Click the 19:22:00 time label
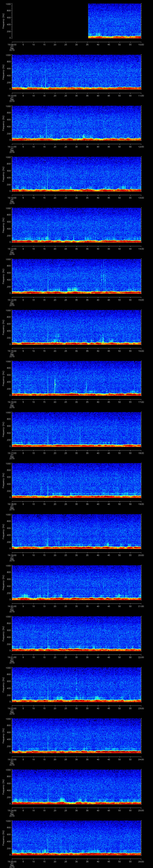The height and width of the screenshot is (868, 153). point(12,708)
